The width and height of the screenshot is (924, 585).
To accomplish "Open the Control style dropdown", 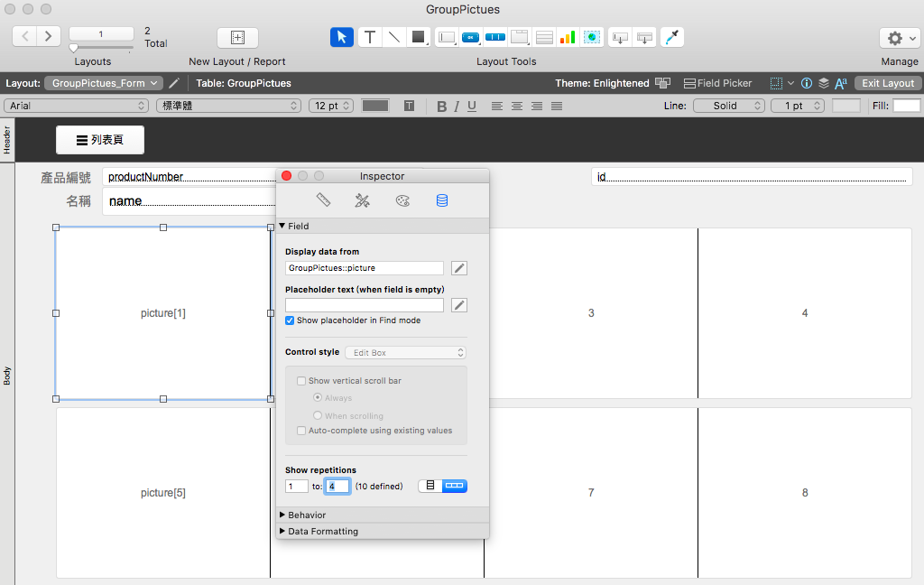I will point(405,353).
